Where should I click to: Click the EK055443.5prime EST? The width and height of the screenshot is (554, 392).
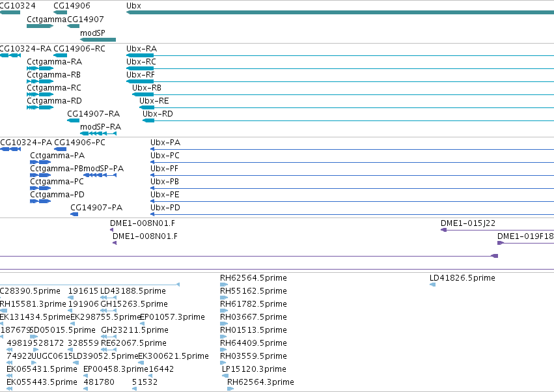[10, 389]
